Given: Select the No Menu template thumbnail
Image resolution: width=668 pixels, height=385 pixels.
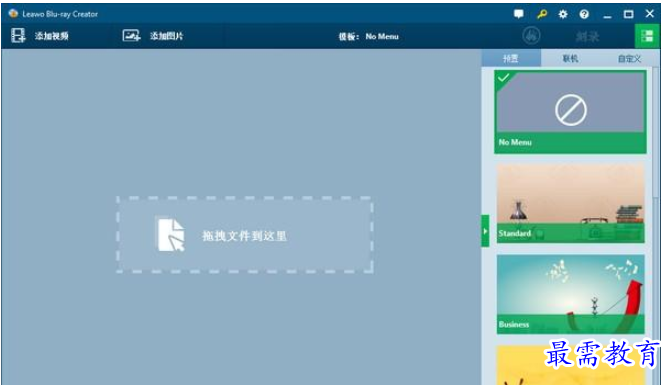Looking at the screenshot, I should (x=570, y=112).
